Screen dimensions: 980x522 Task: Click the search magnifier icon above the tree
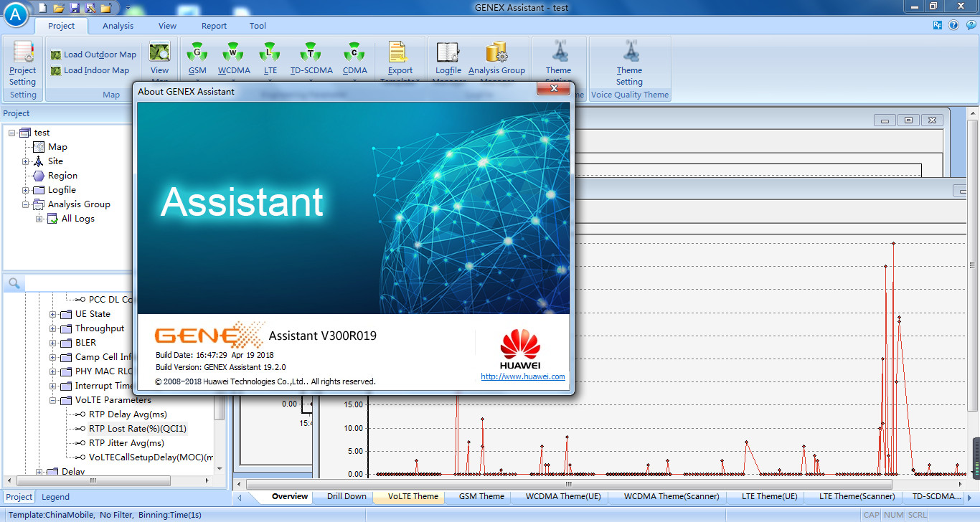(14, 283)
